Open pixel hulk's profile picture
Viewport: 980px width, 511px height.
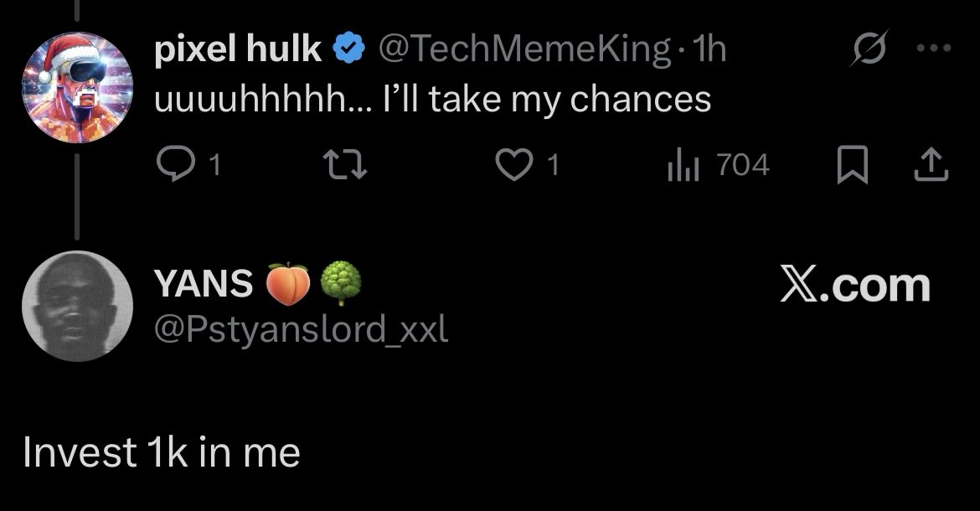pyautogui.click(x=77, y=88)
